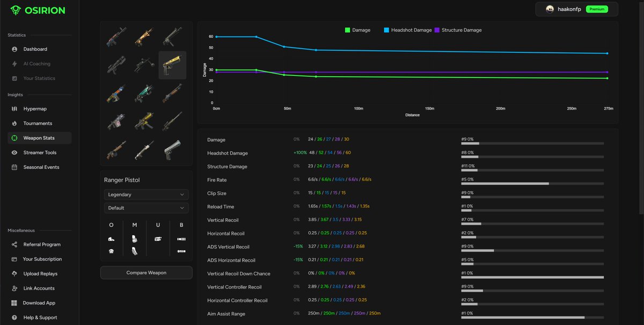Select the white and pink SMG thumbnail
This screenshot has width=644, height=325.
[x=118, y=121]
